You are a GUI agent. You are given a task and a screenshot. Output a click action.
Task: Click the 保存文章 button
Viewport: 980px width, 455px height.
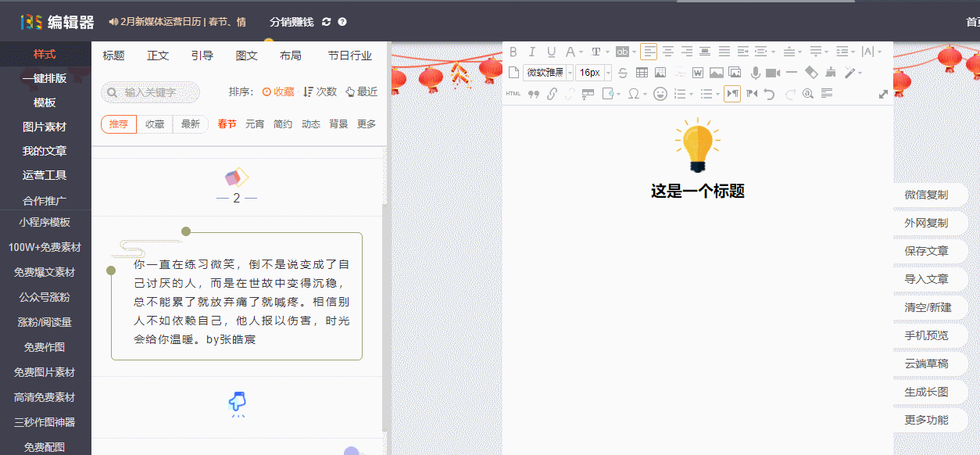pos(926,251)
